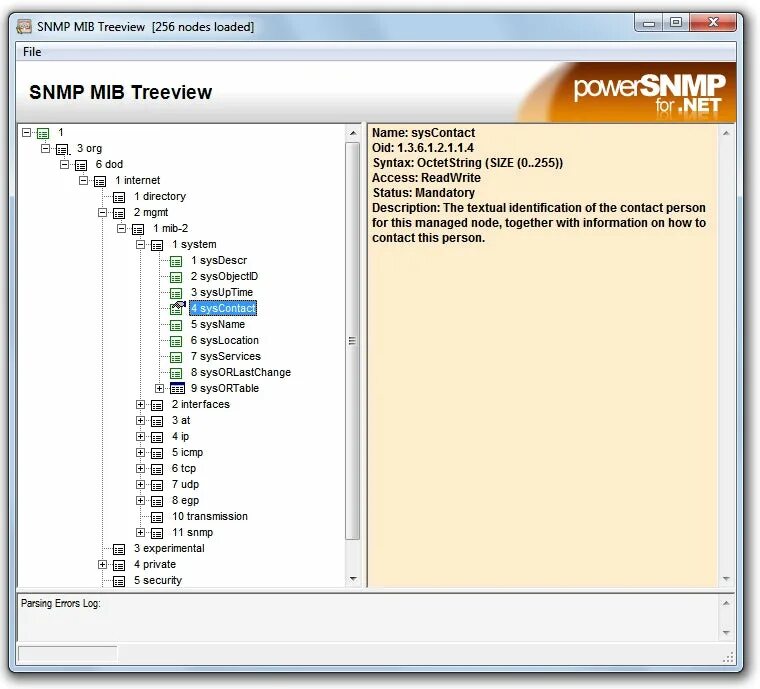
Task: Select the '2 sysObjectID' tree row
Action: click(x=224, y=276)
